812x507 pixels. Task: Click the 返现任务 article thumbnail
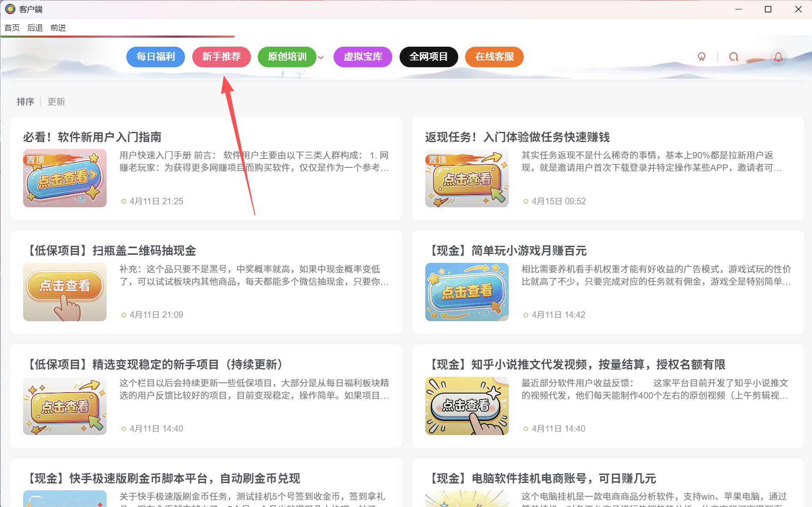(467, 178)
